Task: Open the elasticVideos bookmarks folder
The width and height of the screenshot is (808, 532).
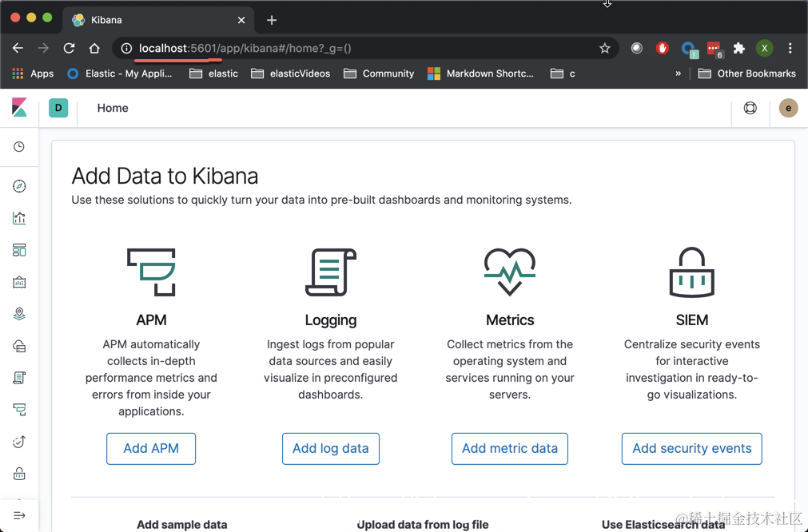Action: 291,73
